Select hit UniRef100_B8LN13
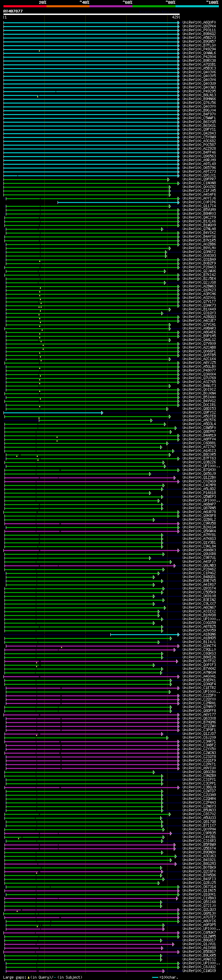The width and height of the screenshot is (222, 980). pyautogui.click(x=199, y=95)
